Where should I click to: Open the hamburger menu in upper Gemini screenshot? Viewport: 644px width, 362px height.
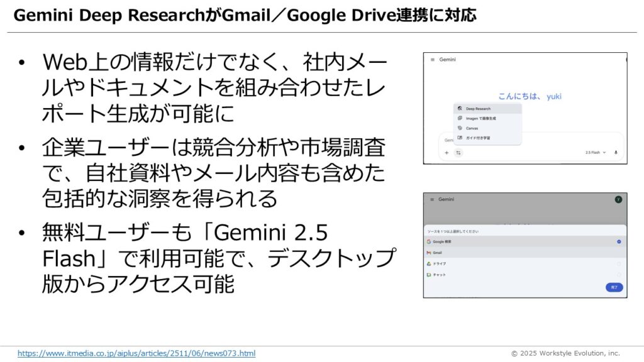(x=432, y=60)
